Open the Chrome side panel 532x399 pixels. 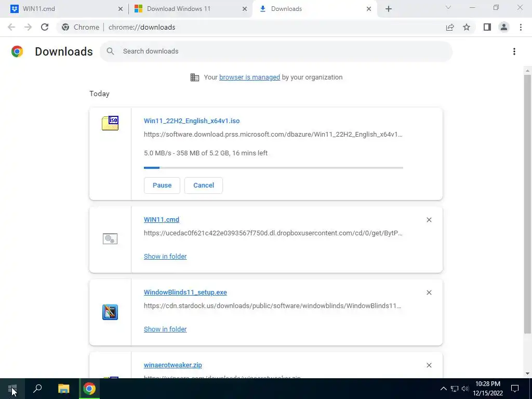click(x=487, y=27)
